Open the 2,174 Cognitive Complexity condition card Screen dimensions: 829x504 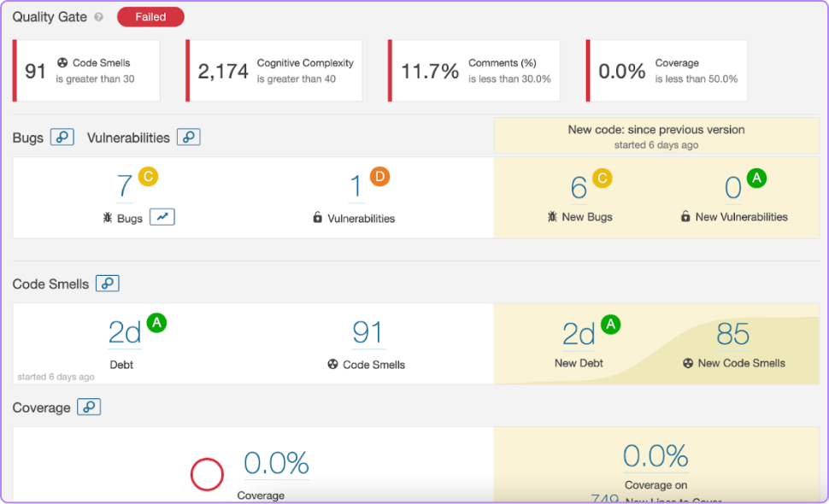point(273,71)
